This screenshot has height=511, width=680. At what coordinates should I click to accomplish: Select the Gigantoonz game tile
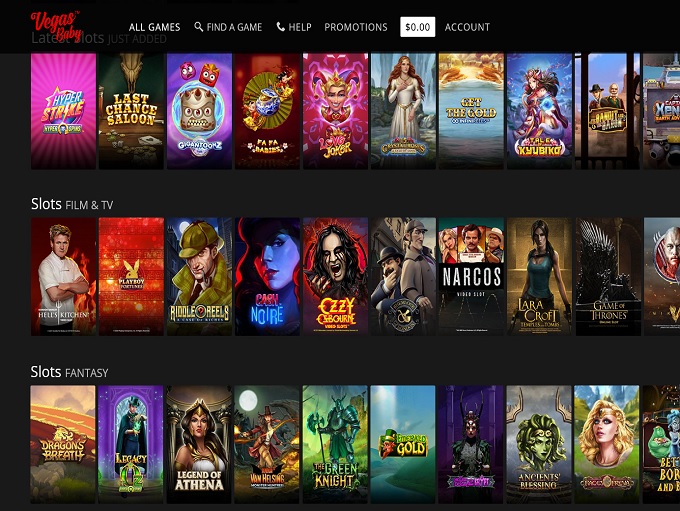pos(199,111)
